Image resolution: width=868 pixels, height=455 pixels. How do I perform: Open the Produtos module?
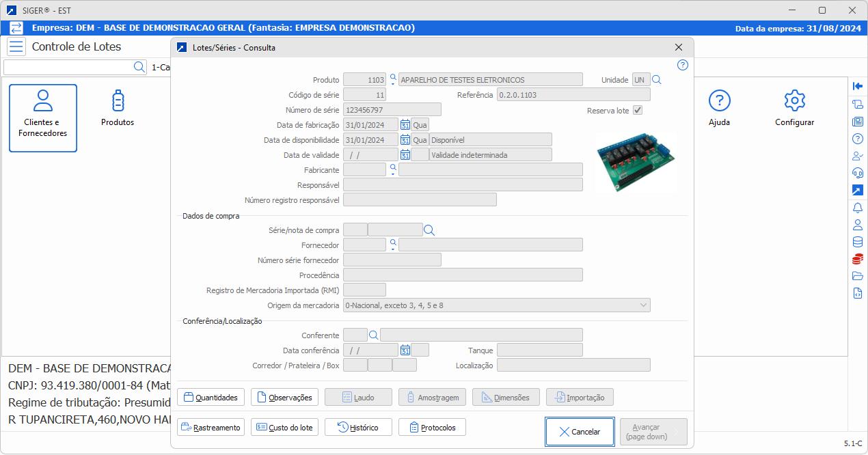[118, 109]
